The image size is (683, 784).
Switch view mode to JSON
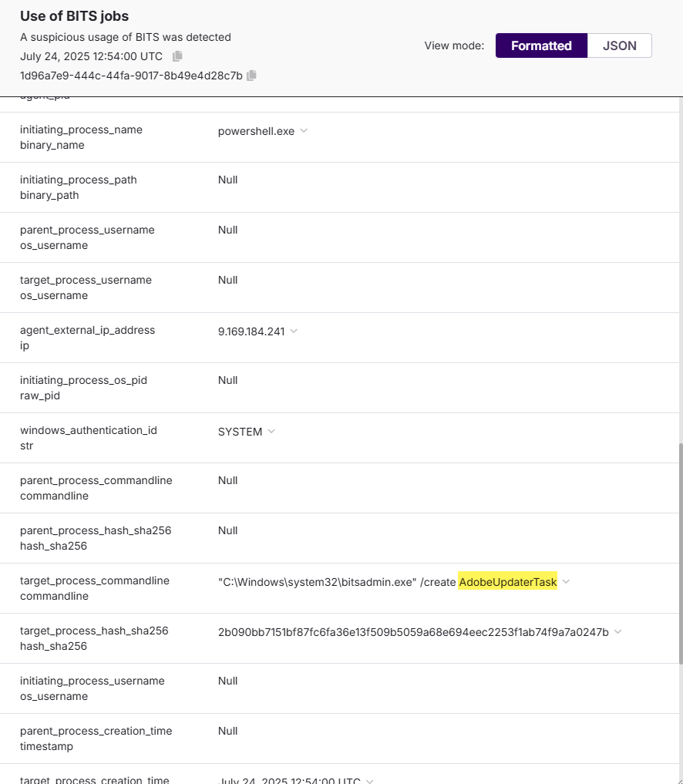pyautogui.click(x=619, y=45)
